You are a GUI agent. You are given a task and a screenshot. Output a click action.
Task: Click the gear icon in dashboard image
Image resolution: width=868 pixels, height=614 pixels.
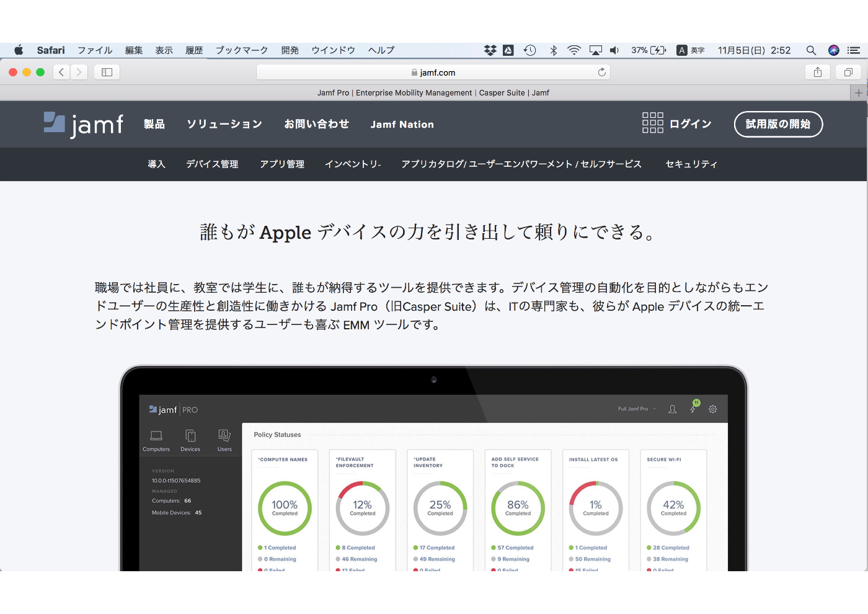(713, 409)
